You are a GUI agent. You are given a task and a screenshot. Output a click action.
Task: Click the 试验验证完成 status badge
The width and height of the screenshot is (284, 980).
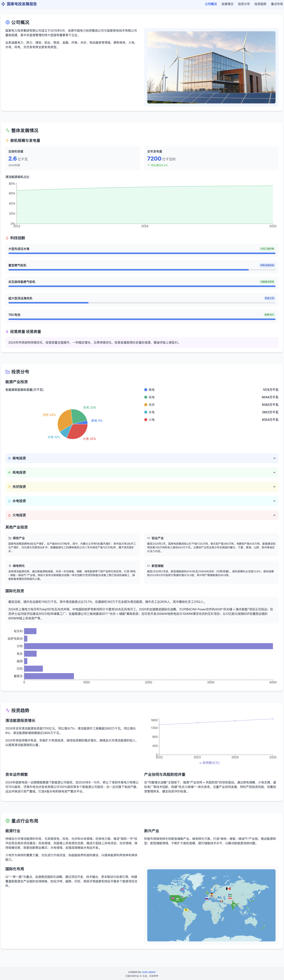(267, 282)
